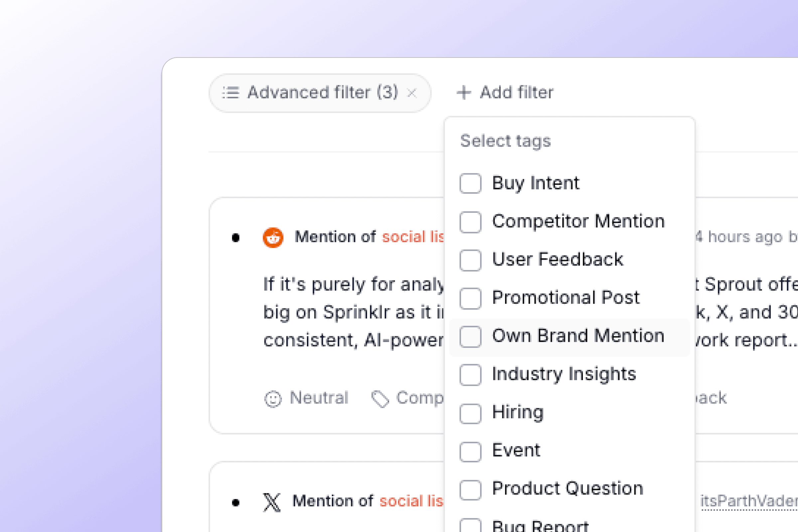Open the itsParthVader author link
Screen dimensions: 798x532
point(749,501)
